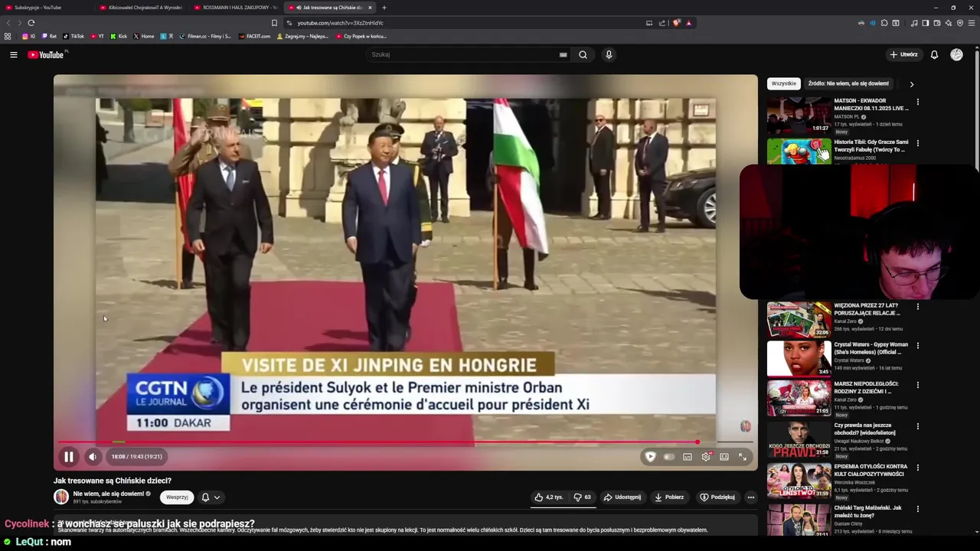Toggle autoplay switch in the player
This screenshot has height=551, width=980.
[669, 457]
